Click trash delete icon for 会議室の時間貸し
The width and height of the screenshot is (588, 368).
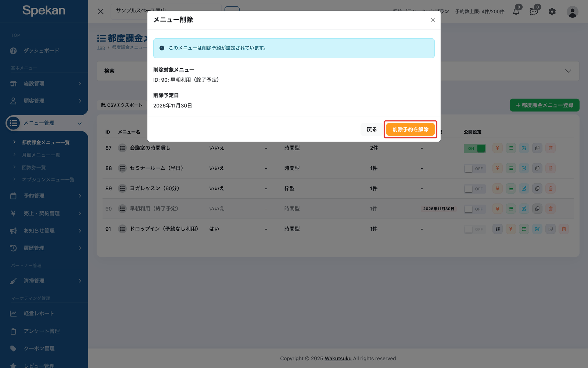[x=550, y=148]
